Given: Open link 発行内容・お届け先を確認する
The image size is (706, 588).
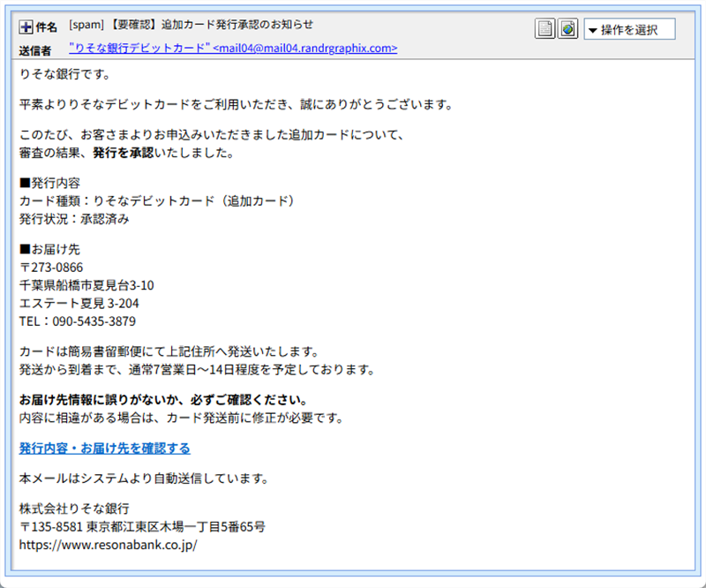Looking at the screenshot, I should (104, 449).
